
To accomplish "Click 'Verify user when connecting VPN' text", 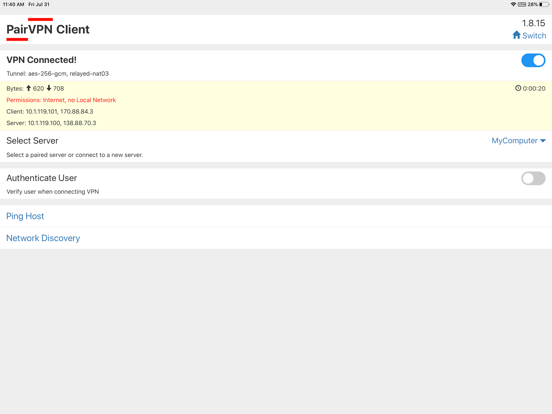I will coord(52,192).
